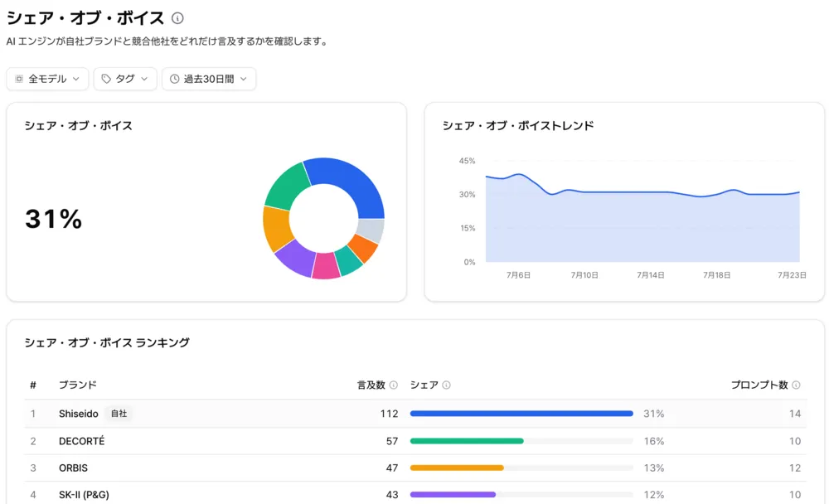This screenshot has width=829, height=504.
Task: Click the シェア・オブ・ボイス ランキング heading
Action: (107, 342)
